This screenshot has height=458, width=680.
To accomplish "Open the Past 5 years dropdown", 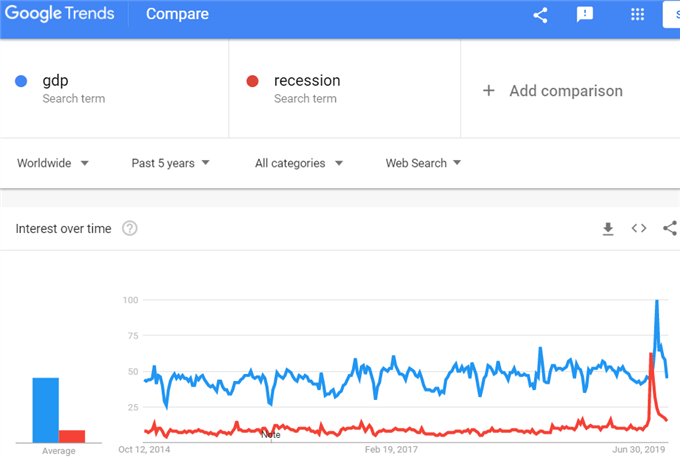I will (170, 163).
